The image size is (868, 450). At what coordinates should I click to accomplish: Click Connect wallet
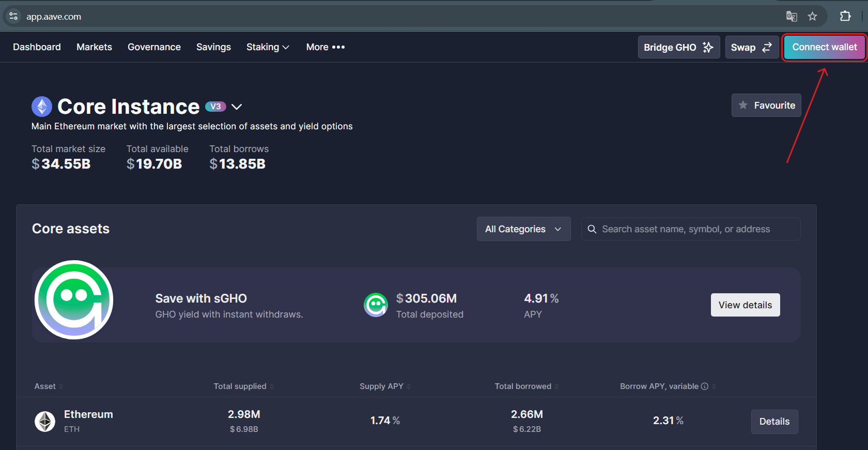[825, 47]
